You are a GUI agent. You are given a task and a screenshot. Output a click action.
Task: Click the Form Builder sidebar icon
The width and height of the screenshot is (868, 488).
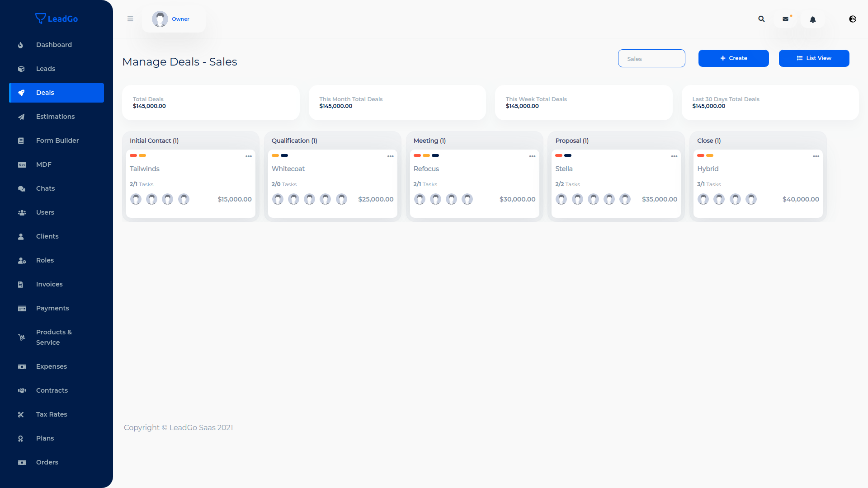(21, 141)
